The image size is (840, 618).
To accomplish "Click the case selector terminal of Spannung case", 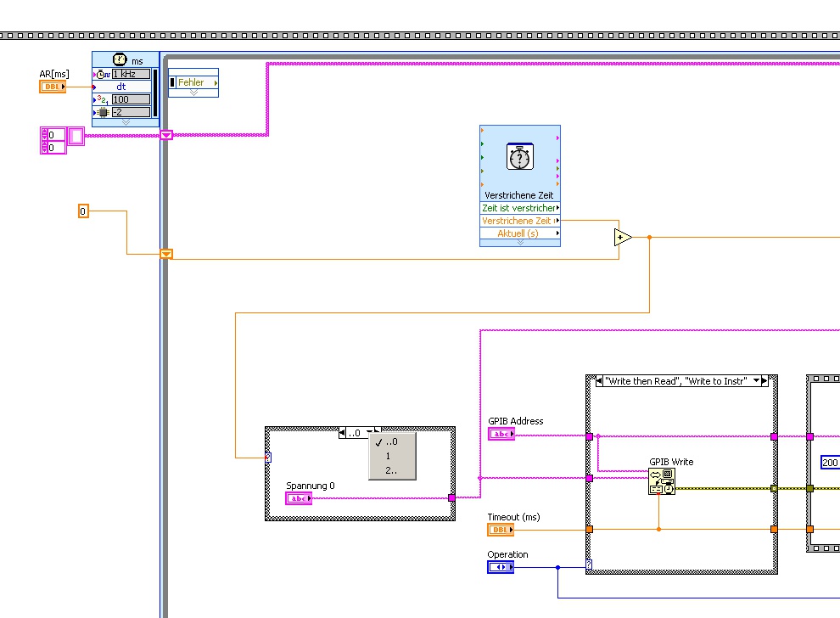I will [x=268, y=458].
